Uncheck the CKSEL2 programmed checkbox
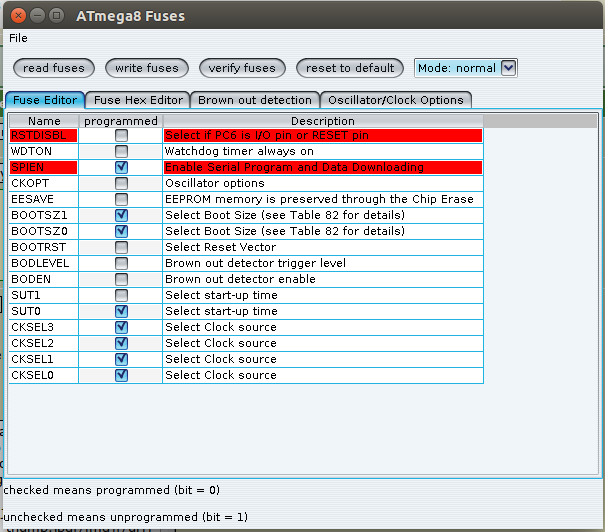The image size is (605, 532). pyautogui.click(x=121, y=343)
